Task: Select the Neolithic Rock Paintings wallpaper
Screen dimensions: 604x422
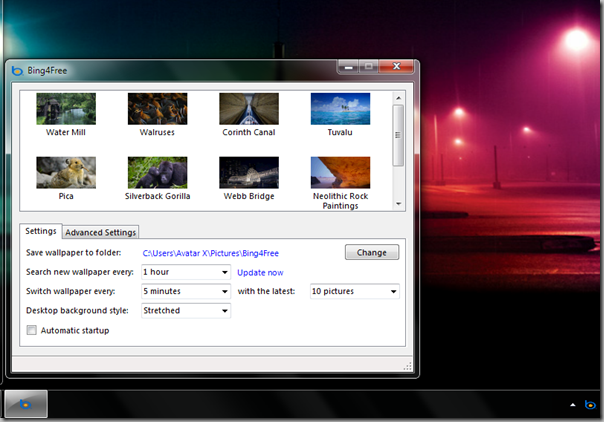Action: (340, 173)
